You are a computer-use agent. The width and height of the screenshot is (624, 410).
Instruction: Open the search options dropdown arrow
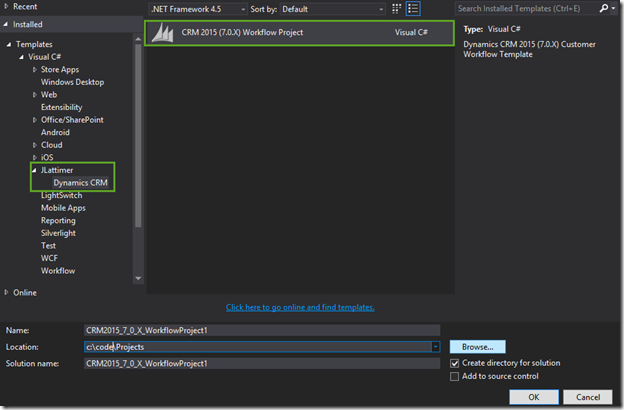coord(613,8)
